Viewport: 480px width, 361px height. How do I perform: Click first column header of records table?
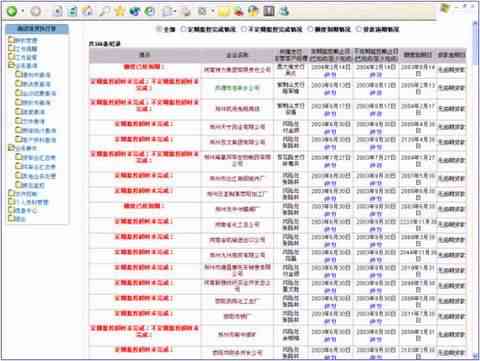coord(144,55)
